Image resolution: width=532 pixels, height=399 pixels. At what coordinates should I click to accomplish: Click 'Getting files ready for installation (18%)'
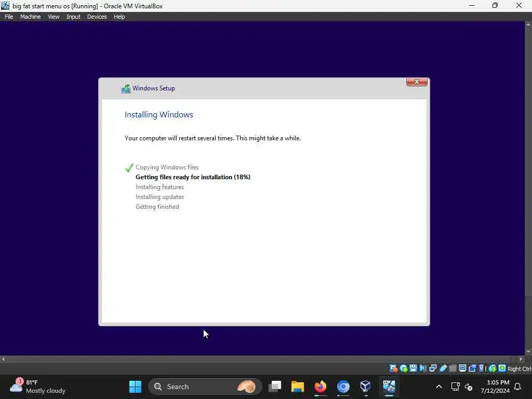(193, 177)
